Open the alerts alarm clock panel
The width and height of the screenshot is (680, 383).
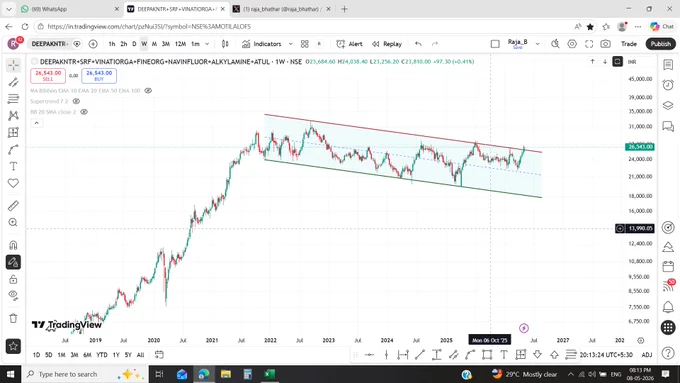(x=668, y=85)
